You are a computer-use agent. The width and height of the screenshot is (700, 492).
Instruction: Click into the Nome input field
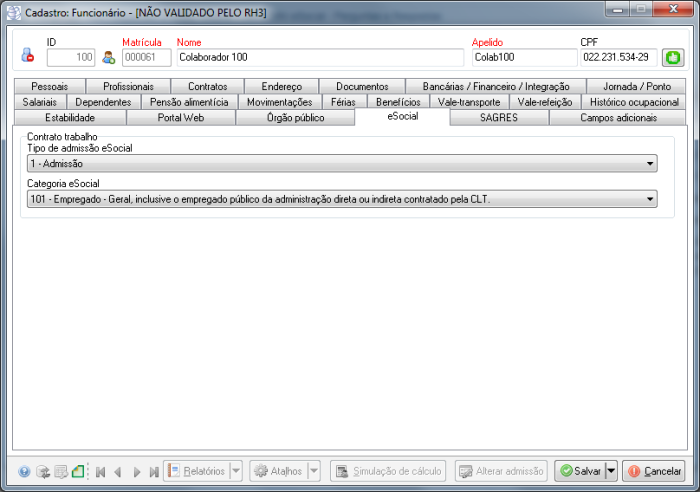320,57
